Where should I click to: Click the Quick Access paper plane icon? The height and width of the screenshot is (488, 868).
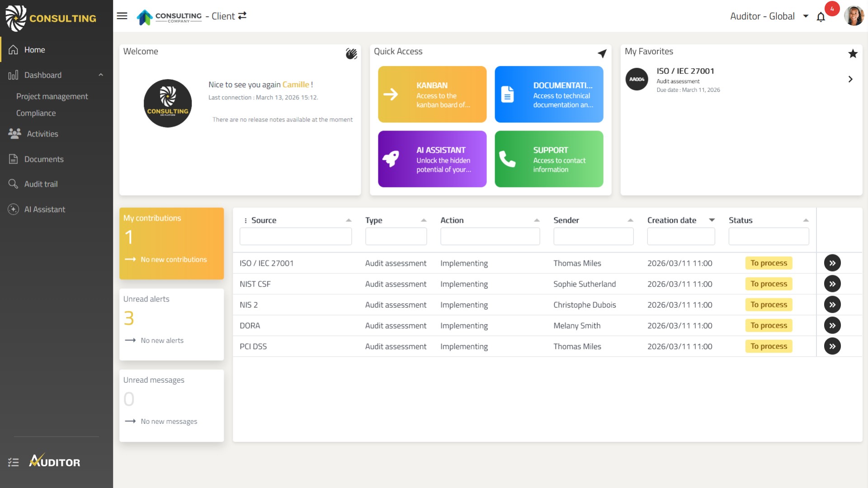click(x=602, y=54)
